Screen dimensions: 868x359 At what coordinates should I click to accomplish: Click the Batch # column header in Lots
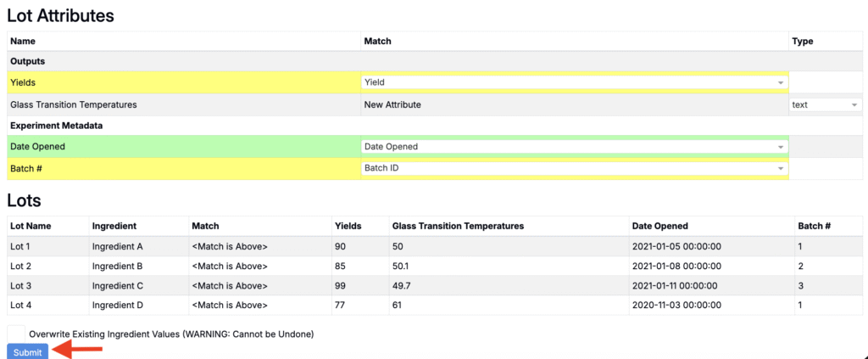coord(813,226)
